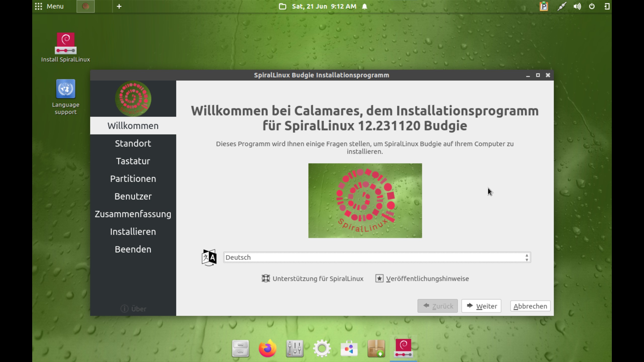Select the Willkommen step in the sidebar

coord(133,126)
